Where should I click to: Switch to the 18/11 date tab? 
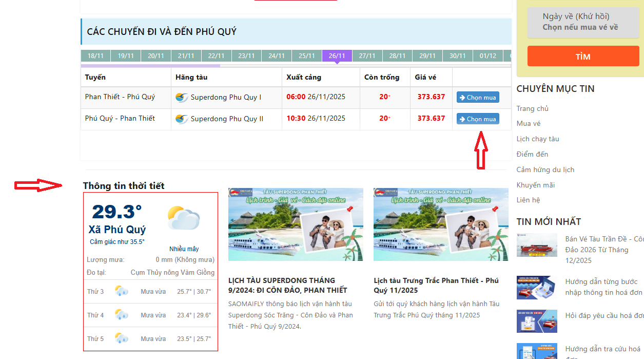(x=95, y=56)
